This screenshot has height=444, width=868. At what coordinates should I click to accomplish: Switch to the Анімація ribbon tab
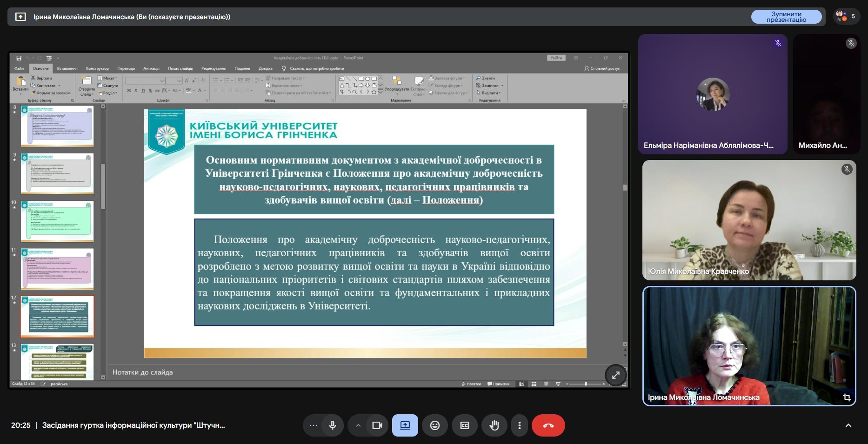tap(151, 68)
